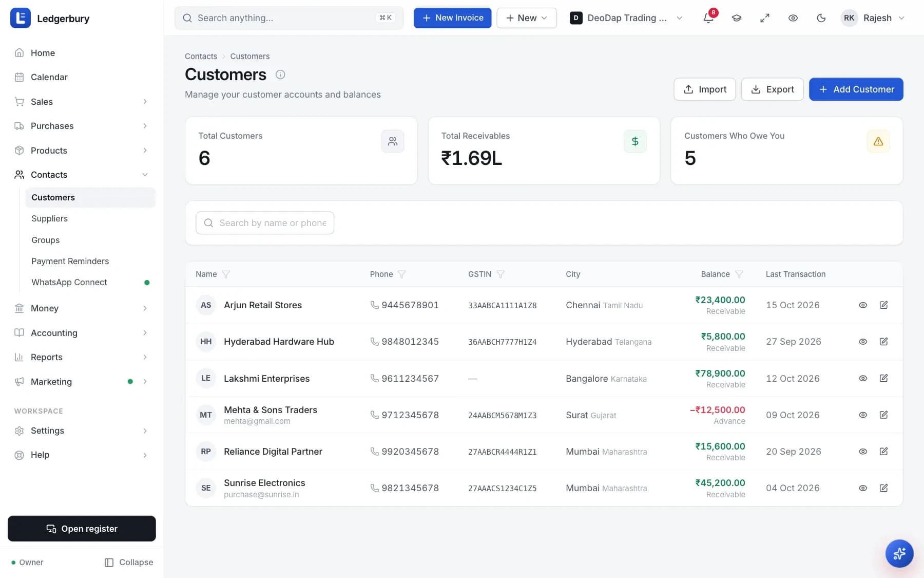Click the Add Customer button
Image resolution: width=924 pixels, height=578 pixels.
856,89
